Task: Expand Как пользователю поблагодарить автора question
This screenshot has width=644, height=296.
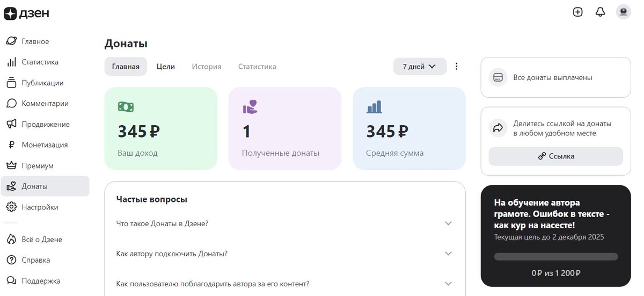Action: point(284,284)
